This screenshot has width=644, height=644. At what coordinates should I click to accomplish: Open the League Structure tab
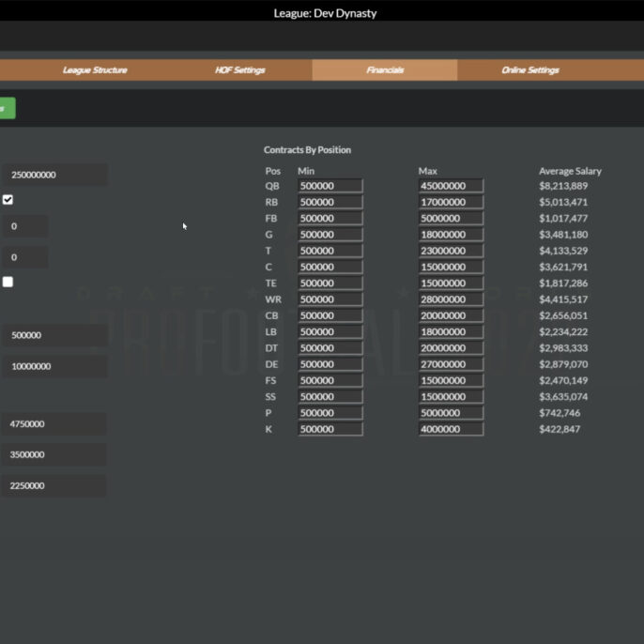pyautogui.click(x=95, y=70)
